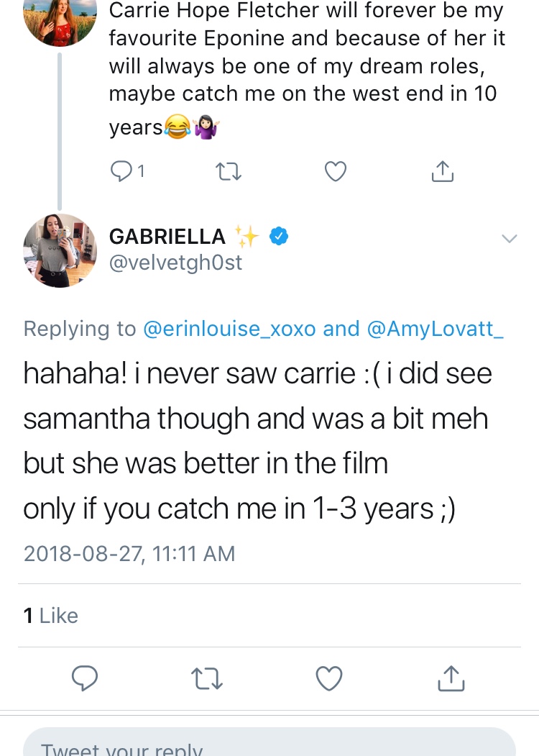This screenshot has width=539, height=756.
Task: Retweet the Carrie Hope Fletcher tweet
Action: coord(227,170)
